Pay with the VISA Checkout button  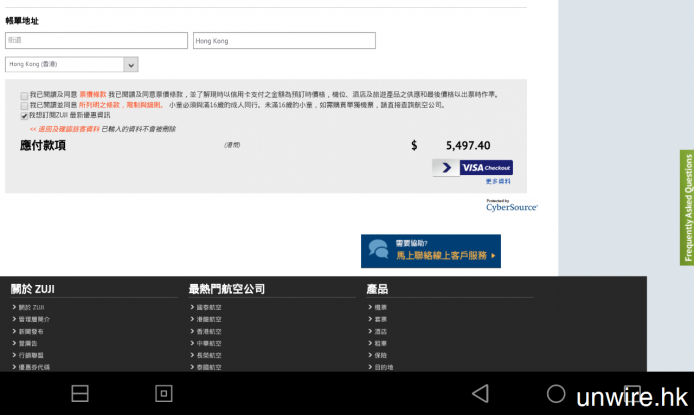click(x=473, y=168)
